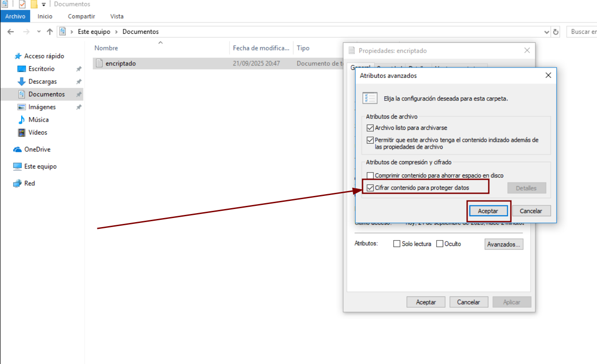Viewport: 597px width, 364px height.
Task: Click Aceptar in Atributos avanzados dialog
Action: coord(488,211)
